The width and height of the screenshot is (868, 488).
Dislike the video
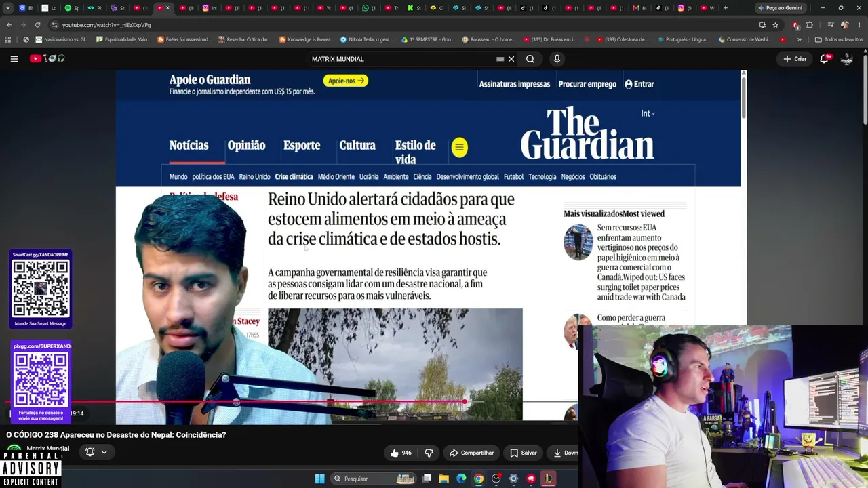pos(429,453)
